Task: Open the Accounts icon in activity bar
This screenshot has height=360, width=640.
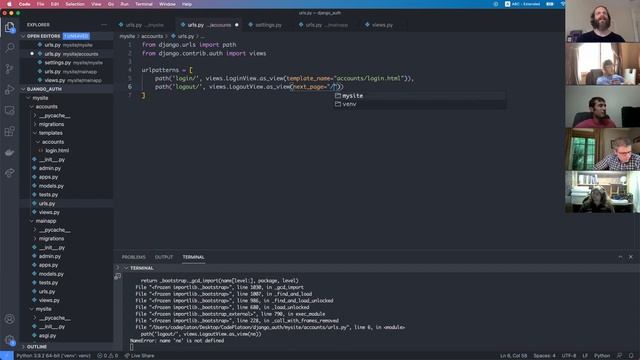Action: 9,319
